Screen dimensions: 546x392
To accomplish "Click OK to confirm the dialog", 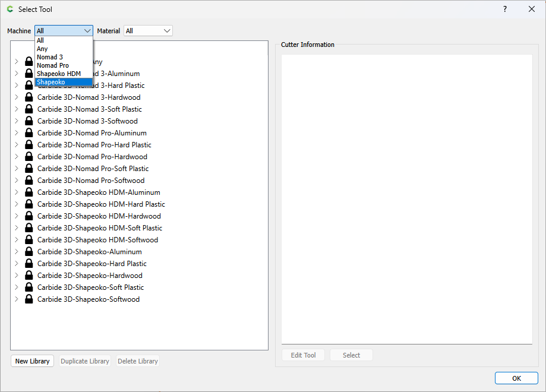I will (x=516, y=378).
